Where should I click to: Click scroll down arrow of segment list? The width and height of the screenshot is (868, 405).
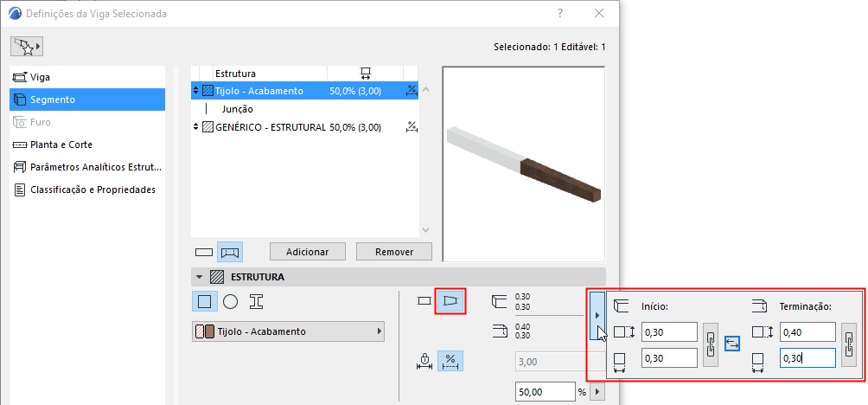point(425,229)
